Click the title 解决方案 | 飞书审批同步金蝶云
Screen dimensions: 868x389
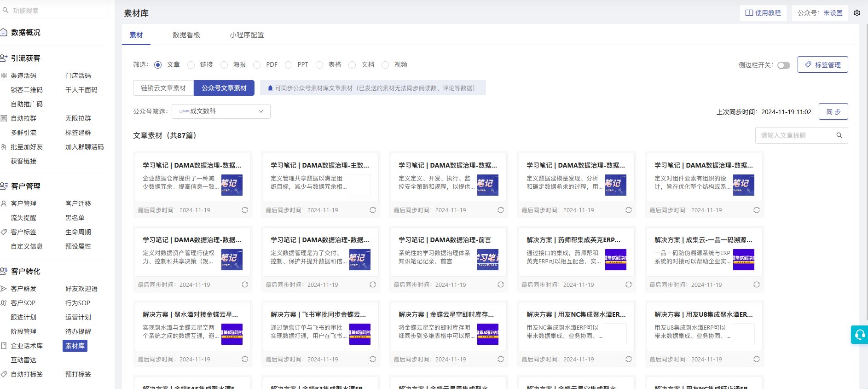point(318,314)
